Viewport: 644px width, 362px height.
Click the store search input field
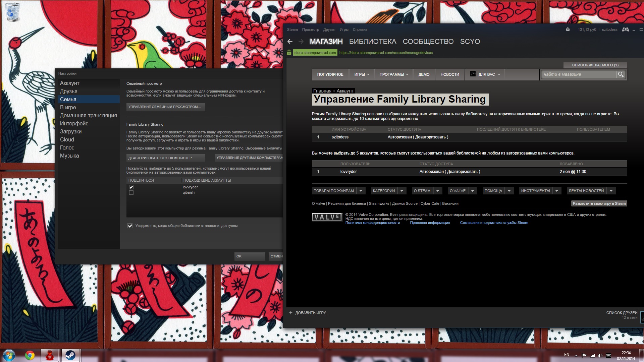pos(579,74)
